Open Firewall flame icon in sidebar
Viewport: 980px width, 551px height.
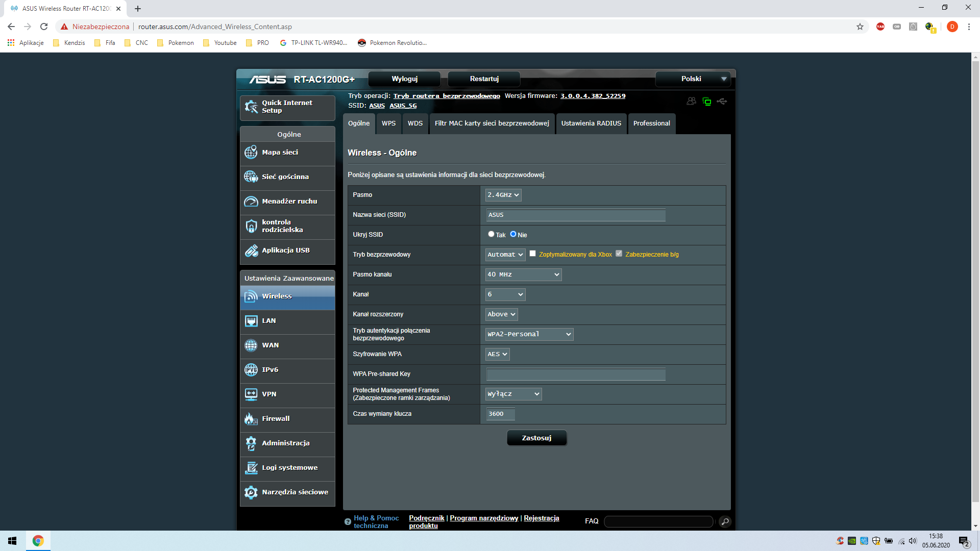[x=251, y=419]
